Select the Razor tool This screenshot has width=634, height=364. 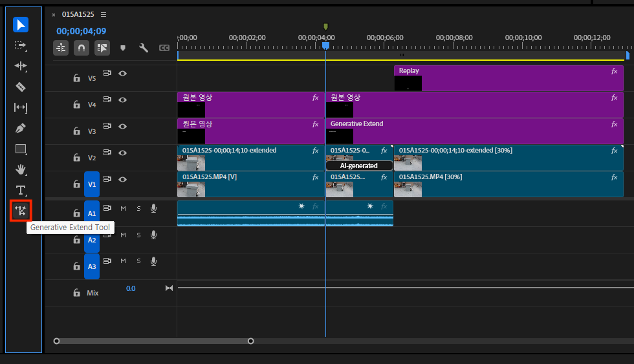(21, 87)
